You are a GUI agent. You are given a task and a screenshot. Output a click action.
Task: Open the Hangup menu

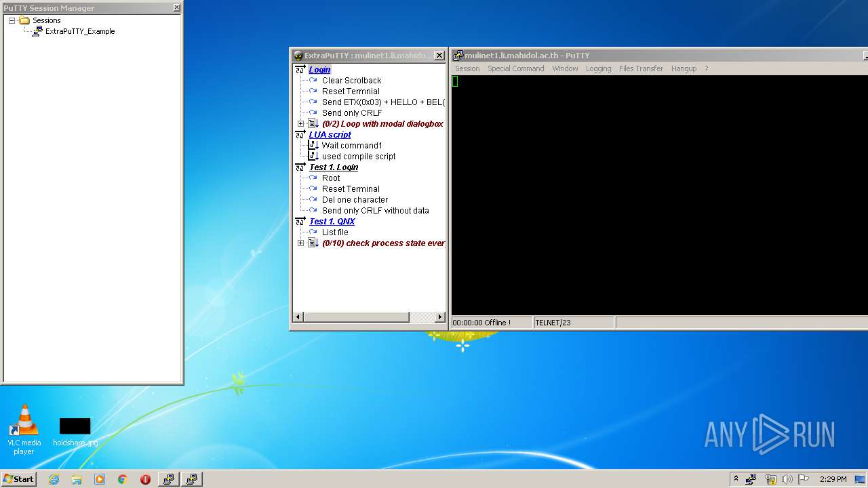pos(684,68)
